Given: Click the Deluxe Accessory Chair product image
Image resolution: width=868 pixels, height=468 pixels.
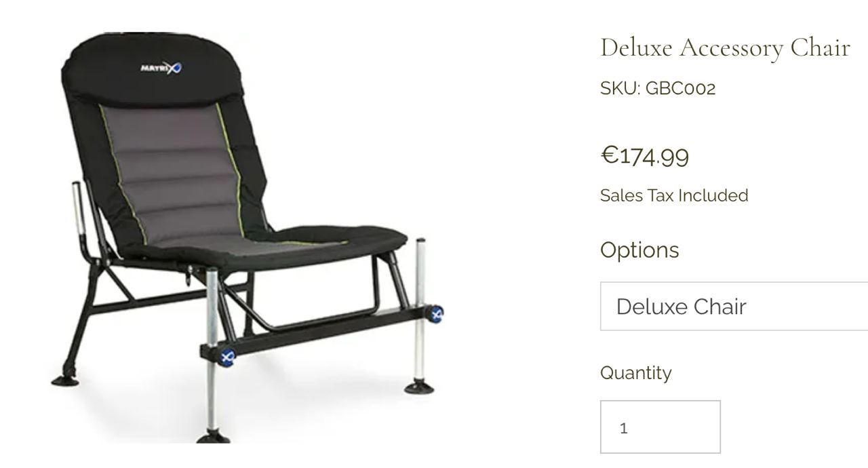Looking at the screenshot, I should point(248,237).
